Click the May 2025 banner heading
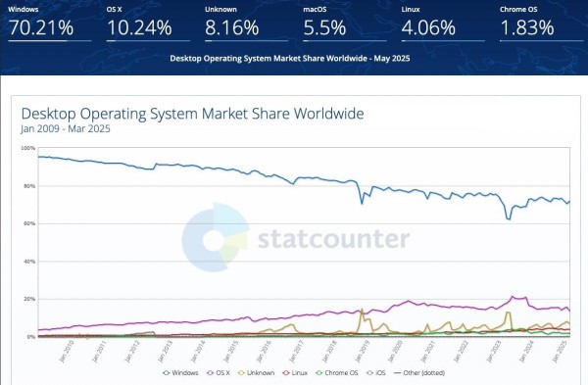This screenshot has width=588, height=385. click(x=290, y=59)
